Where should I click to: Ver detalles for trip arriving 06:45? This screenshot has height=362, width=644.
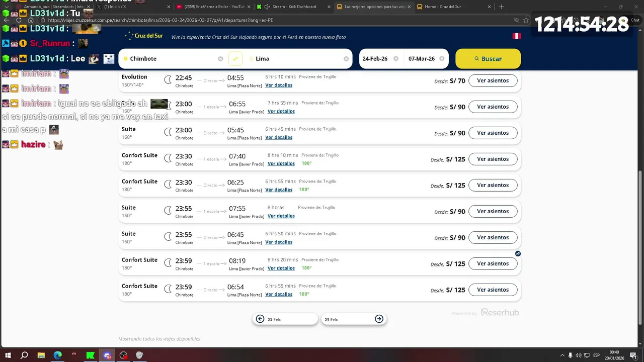[x=279, y=242]
